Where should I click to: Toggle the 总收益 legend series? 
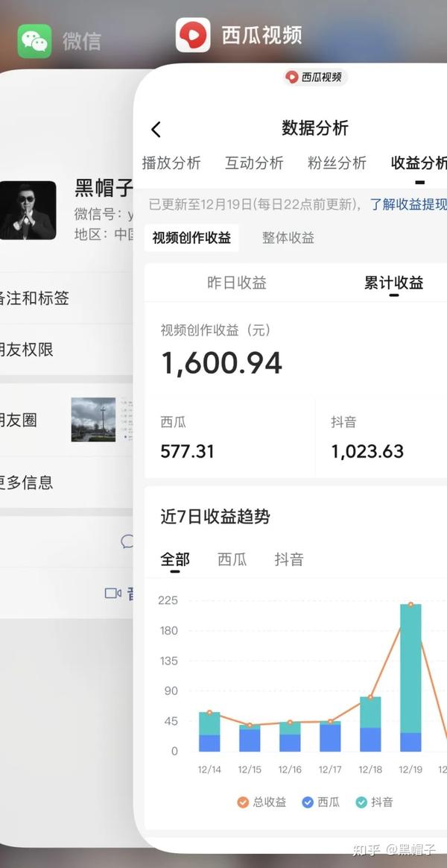click(x=262, y=802)
